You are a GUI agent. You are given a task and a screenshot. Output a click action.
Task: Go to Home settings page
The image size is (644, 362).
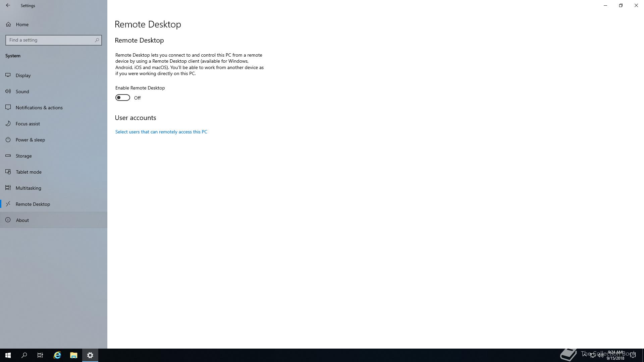pos(54,24)
